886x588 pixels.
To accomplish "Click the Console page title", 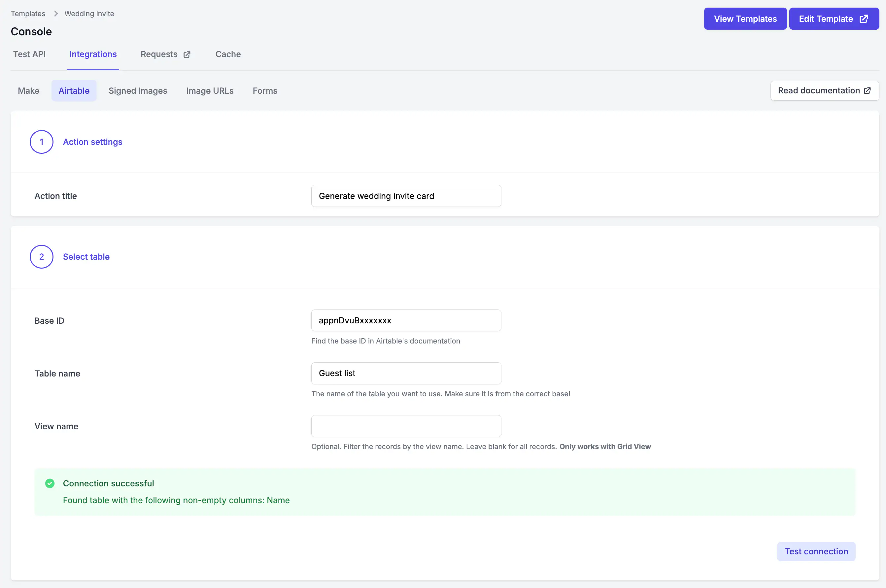I will tap(31, 31).
